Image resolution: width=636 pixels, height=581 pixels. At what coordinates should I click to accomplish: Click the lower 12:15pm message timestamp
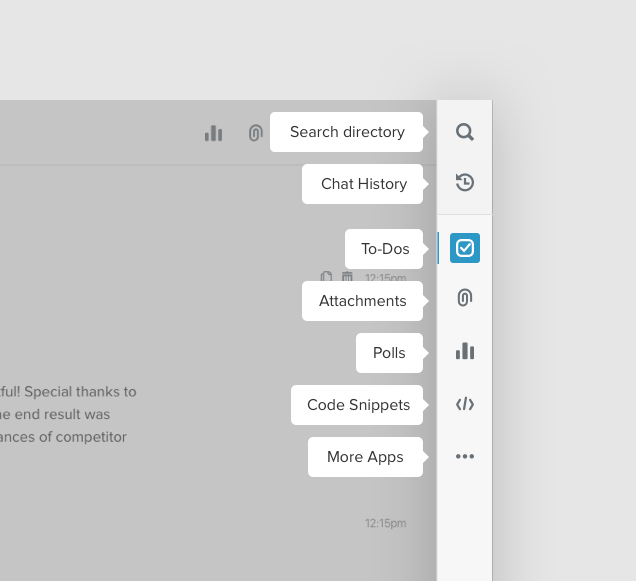pyautogui.click(x=385, y=523)
